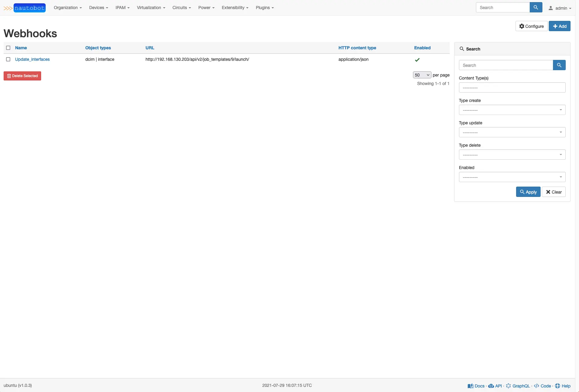The width and height of the screenshot is (579, 392).
Task: Click the filter panel search magnifier button
Action: pyautogui.click(x=559, y=65)
